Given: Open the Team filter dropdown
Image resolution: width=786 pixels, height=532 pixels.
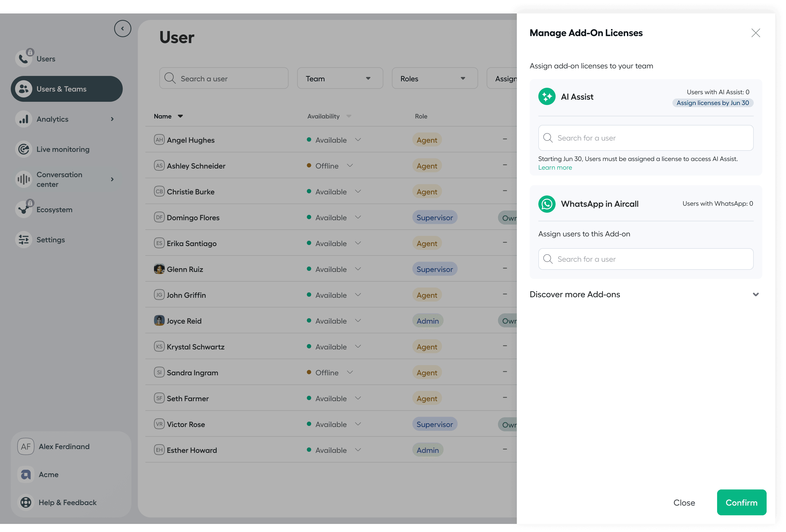Looking at the screenshot, I should tap(339, 78).
